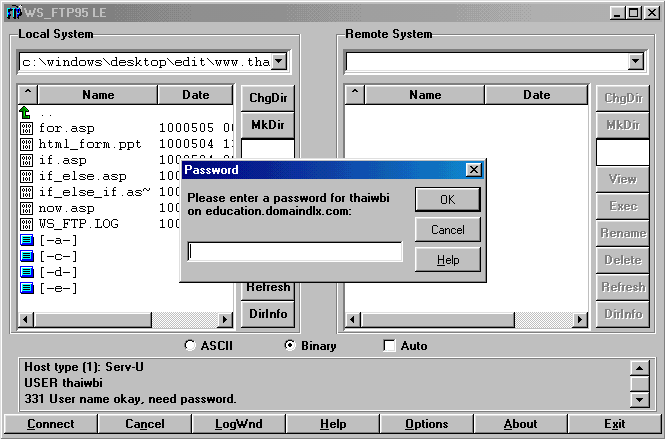Click the remote Rename button
This screenshot has height=439, width=665.
[x=623, y=233]
